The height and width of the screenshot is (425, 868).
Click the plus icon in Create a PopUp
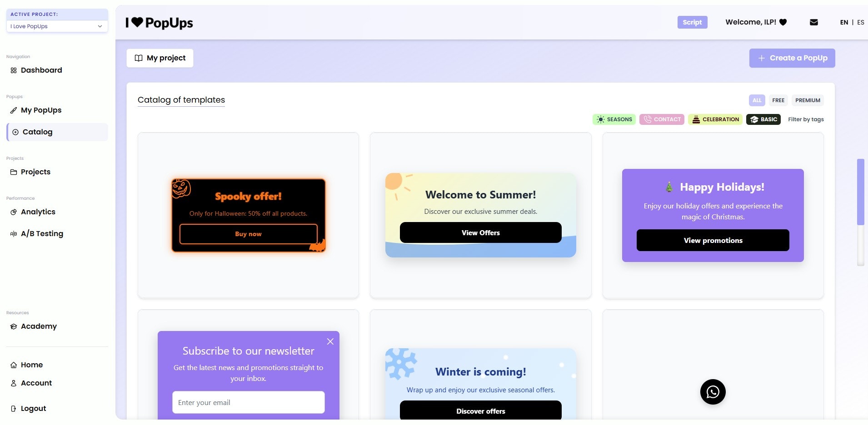point(762,58)
